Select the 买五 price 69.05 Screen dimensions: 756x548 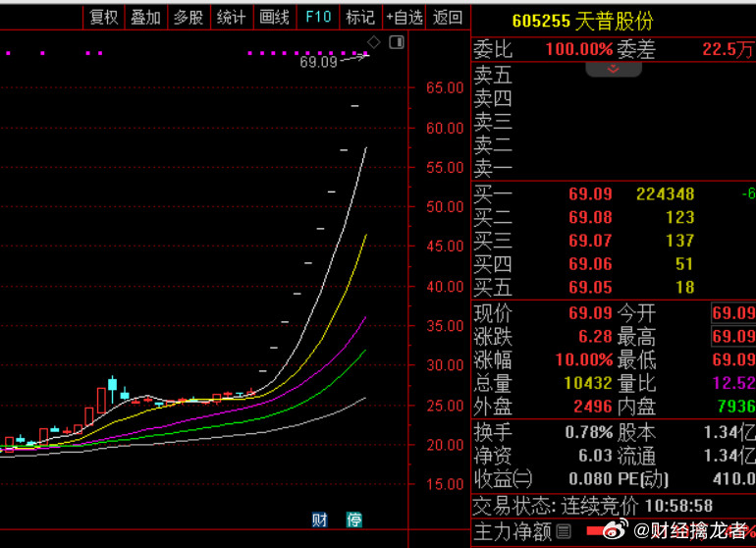tap(590, 287)
